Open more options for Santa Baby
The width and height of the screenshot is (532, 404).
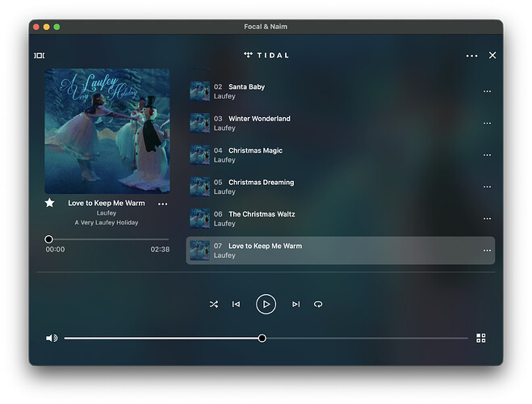pyautogui.click(x=487, y=91)
